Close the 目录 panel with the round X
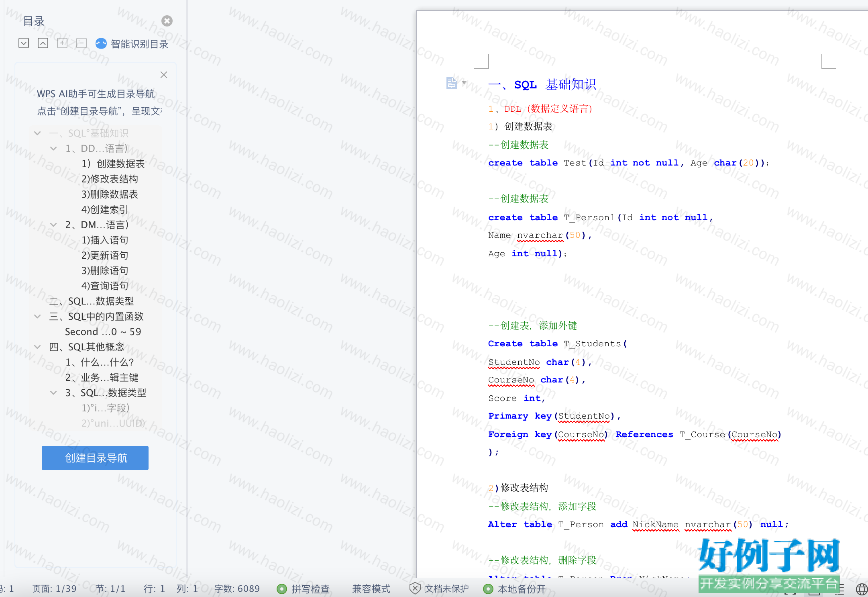The height and width of the screenshot is (597, 868). pyautogui.click(x=167, y=21)
